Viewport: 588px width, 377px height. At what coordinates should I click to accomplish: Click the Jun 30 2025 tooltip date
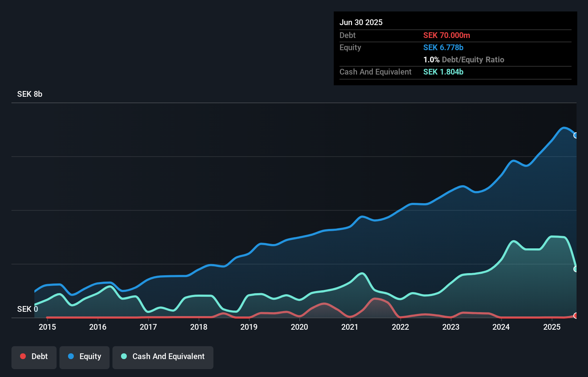(x=361, y=22)
